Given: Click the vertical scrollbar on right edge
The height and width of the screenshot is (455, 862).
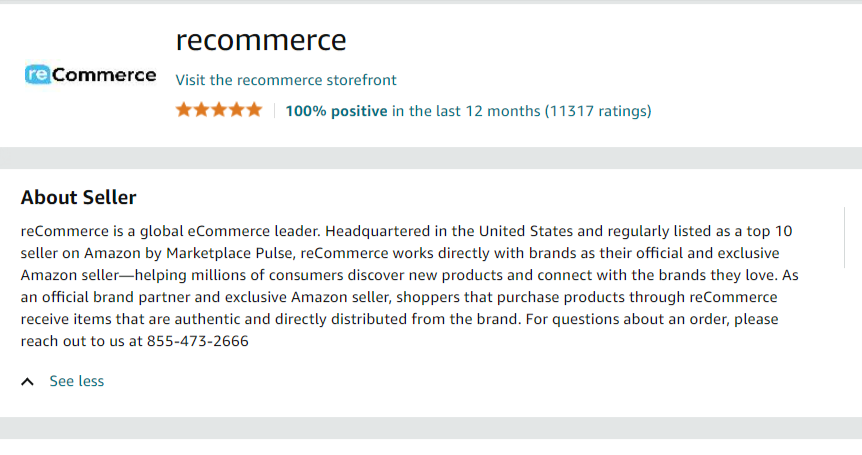Looking at the screenshot, I should (844, 237).
